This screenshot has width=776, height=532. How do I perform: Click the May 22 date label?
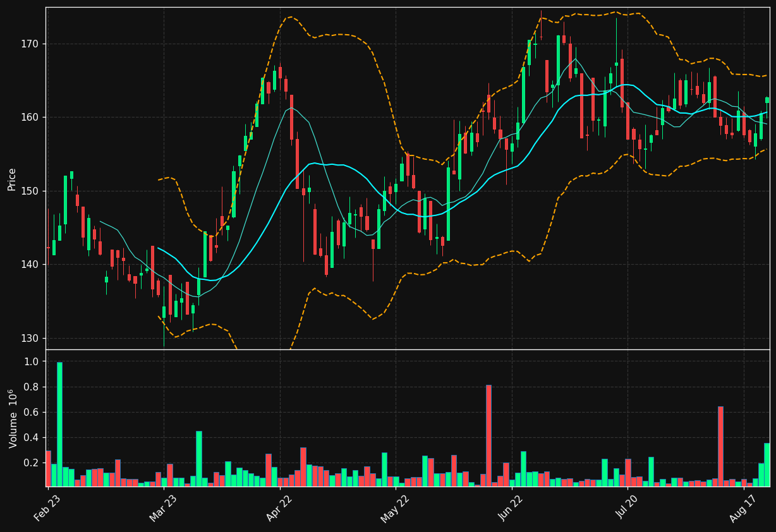coord(396,507)
